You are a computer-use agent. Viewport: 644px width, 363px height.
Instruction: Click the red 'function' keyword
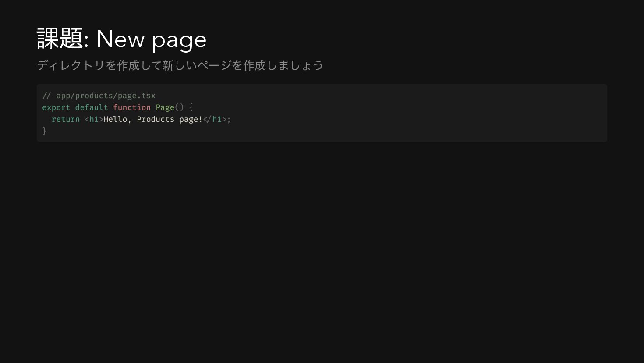132,107
